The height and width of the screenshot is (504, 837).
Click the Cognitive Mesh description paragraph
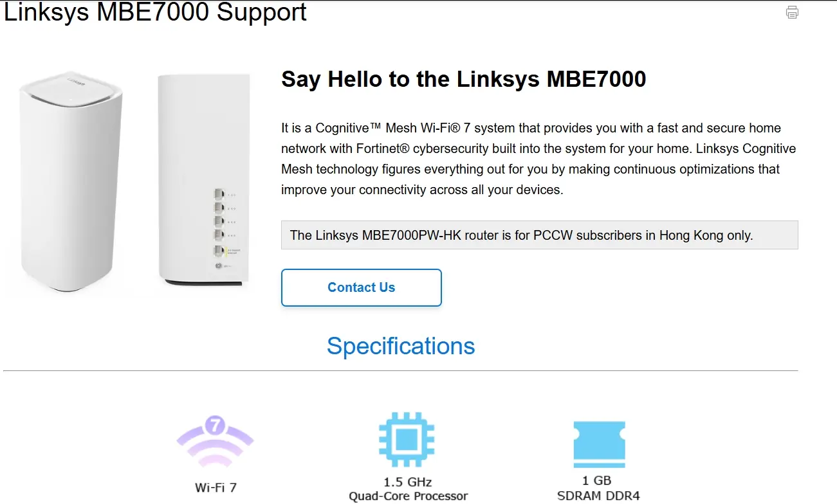point(538,159)
